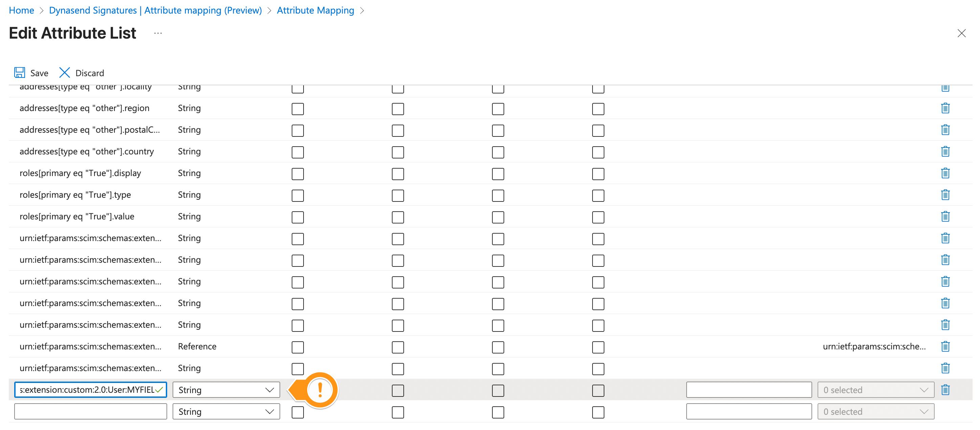Open Attribute Mapping from the breadcrumb trail
The height and width of the screenshot is (430, 980).
315,10
